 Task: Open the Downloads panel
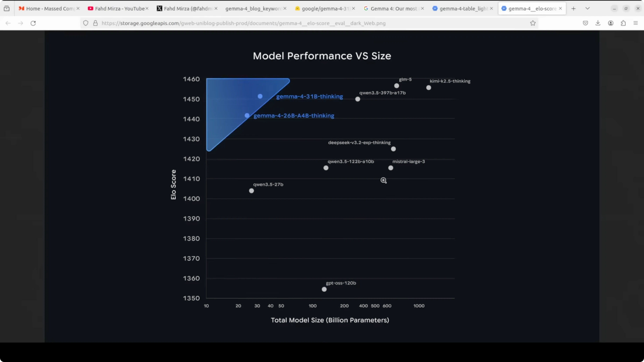pos(598,23)
